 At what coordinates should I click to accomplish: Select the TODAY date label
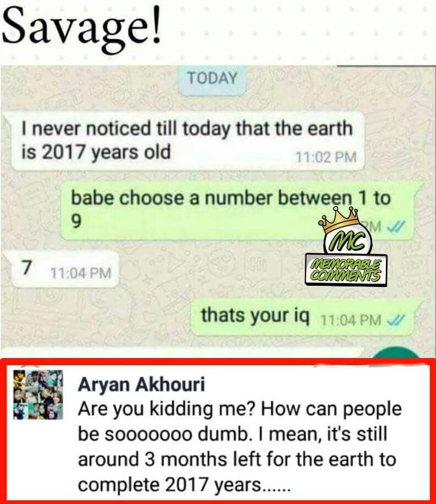[212, 79]
